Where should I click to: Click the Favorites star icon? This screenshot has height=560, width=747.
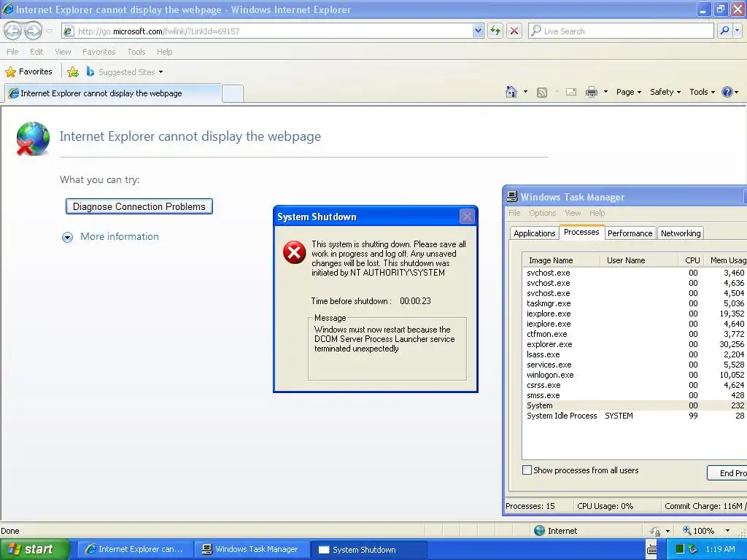(10, 72)
